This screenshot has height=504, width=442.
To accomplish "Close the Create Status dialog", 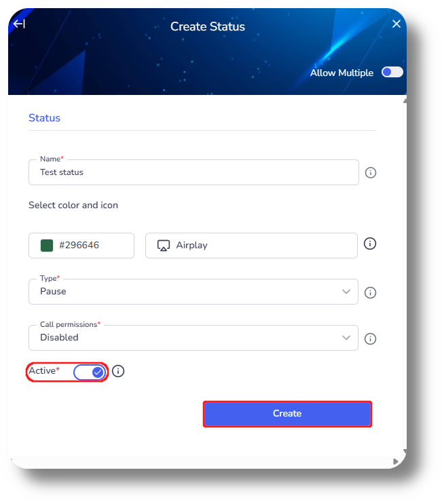I will coord(397,24).
